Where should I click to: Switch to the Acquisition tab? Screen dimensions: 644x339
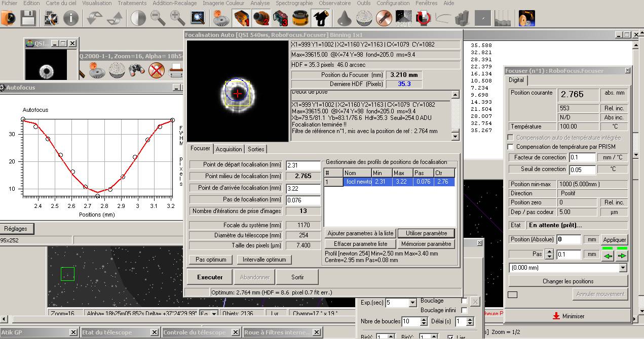(229, 149)
